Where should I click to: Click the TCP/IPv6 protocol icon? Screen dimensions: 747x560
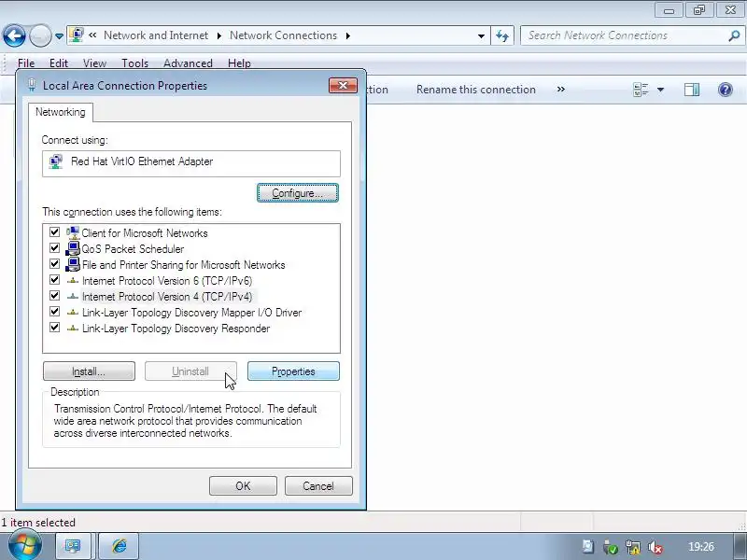click(x=73, y=281)
